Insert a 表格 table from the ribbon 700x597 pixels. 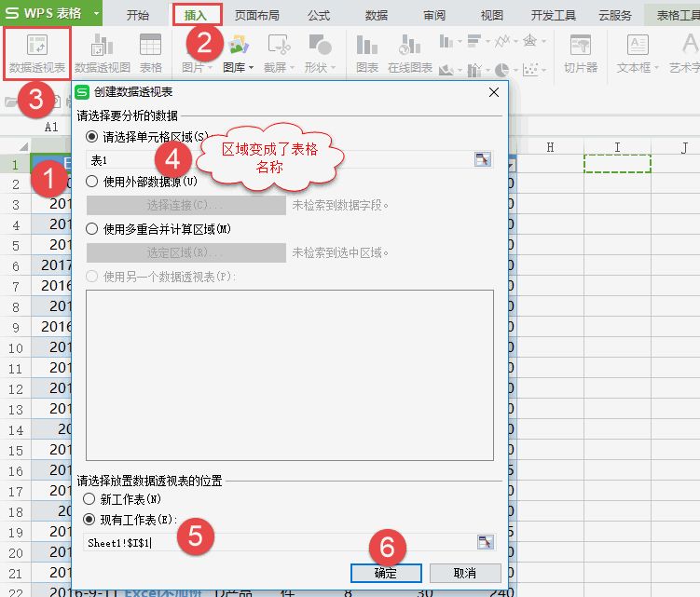coord(150,53)
